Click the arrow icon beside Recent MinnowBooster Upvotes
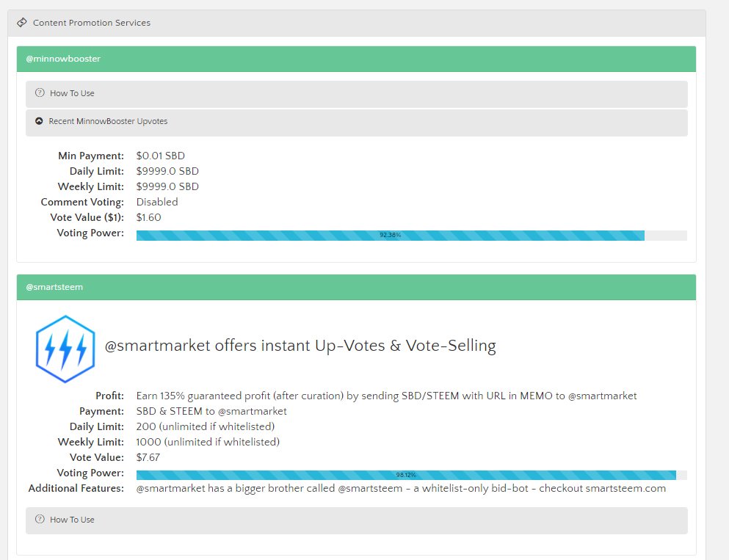 (39, 121)
